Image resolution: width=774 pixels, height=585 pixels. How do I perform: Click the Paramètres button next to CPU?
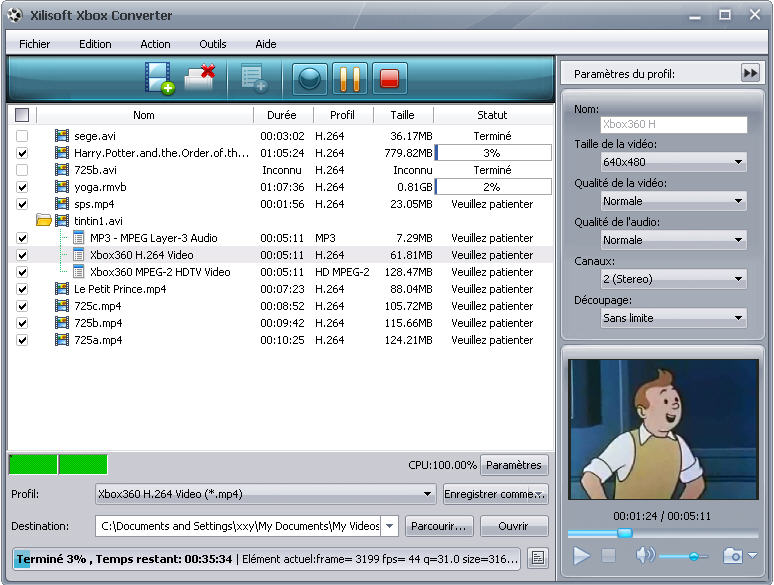pyautogui.click(x=514, y=465)
